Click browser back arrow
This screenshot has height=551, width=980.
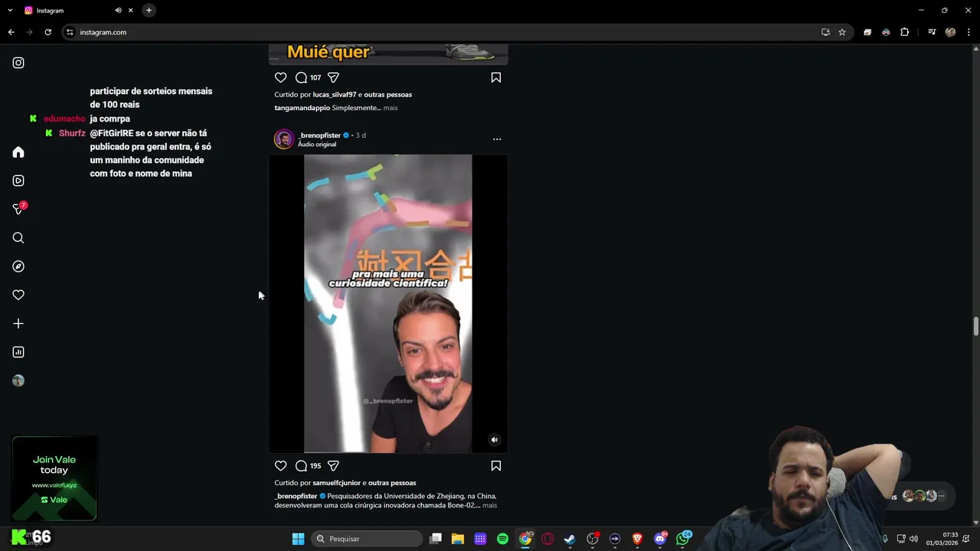click(x=11, y=32)
